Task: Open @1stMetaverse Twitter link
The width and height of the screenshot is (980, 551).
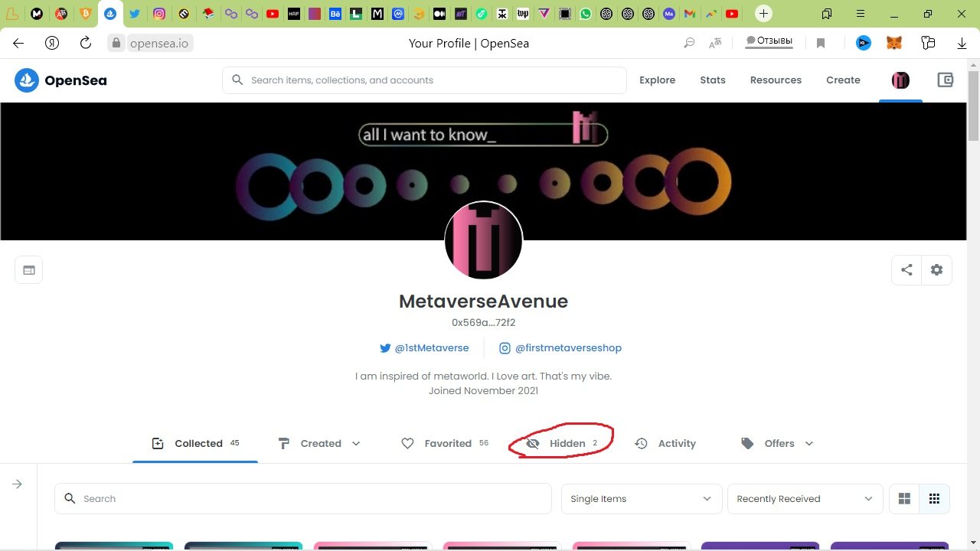Action: click(424, 347)
